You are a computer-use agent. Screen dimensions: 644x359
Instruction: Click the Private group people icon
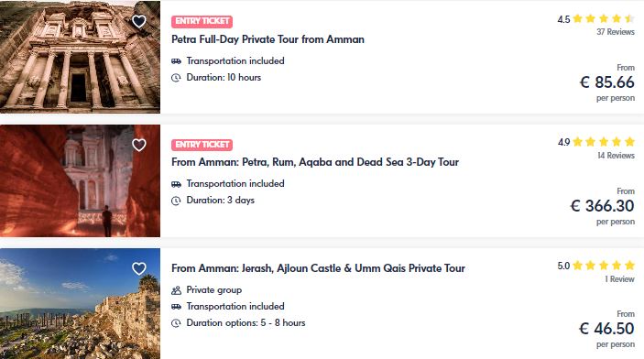coord(176,290)
